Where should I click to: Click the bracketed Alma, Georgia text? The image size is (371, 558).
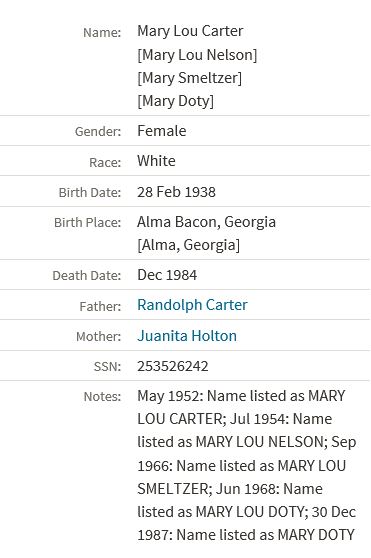pos(189,245)
